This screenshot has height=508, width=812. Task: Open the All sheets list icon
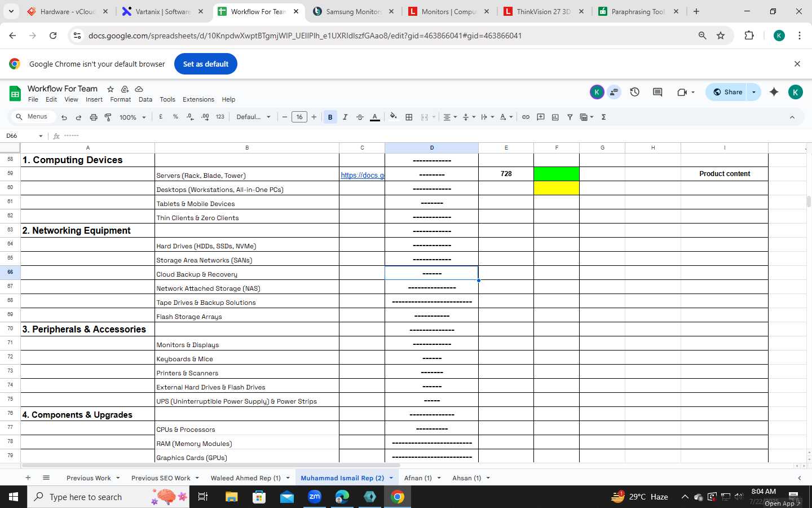[46, 478]
